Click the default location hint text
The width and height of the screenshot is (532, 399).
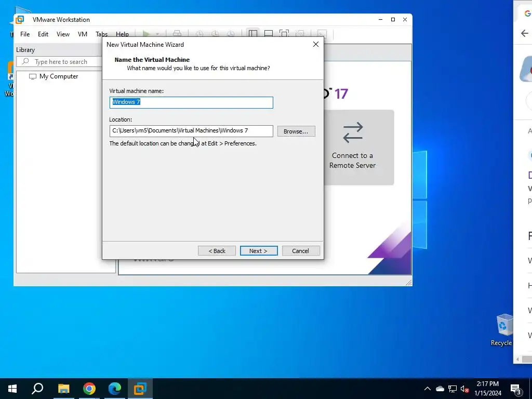pos(183,143)
